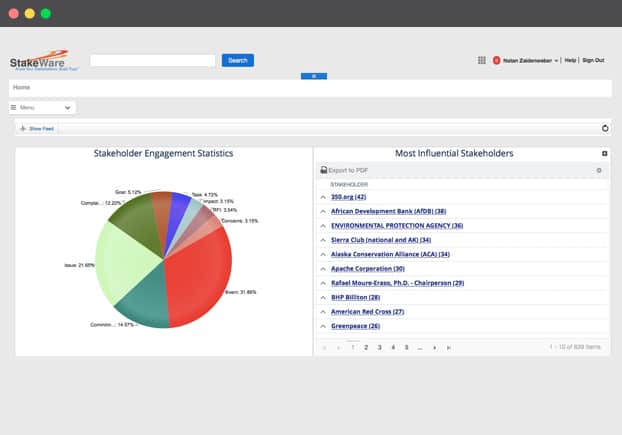Expand Rafael Moure-Eraso row chevron

pos(323,283)
